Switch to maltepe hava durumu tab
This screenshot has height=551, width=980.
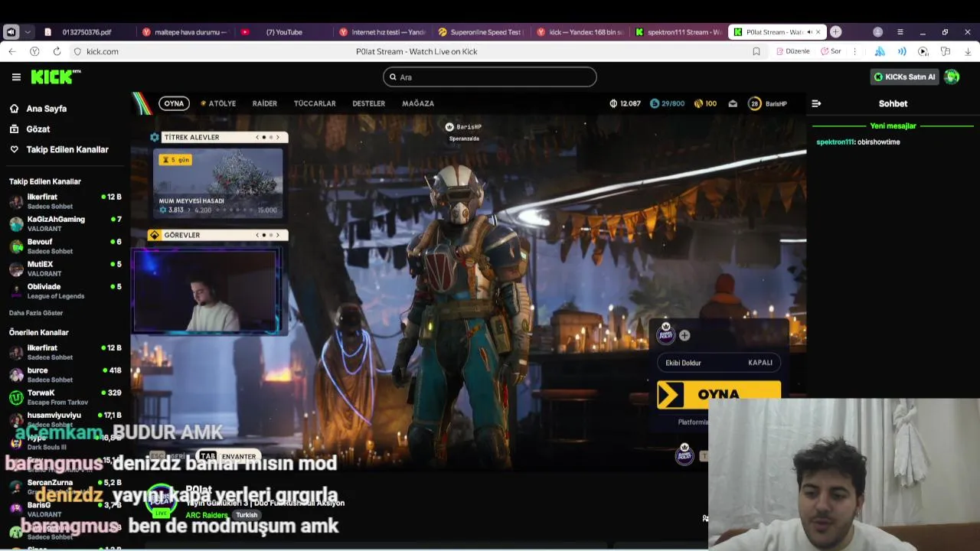click(185, 32)
